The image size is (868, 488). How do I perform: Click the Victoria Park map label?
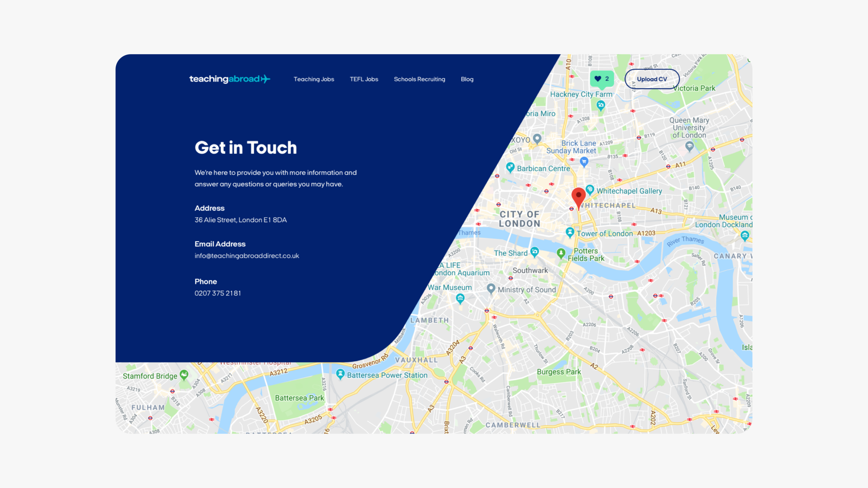pos(694,89)
